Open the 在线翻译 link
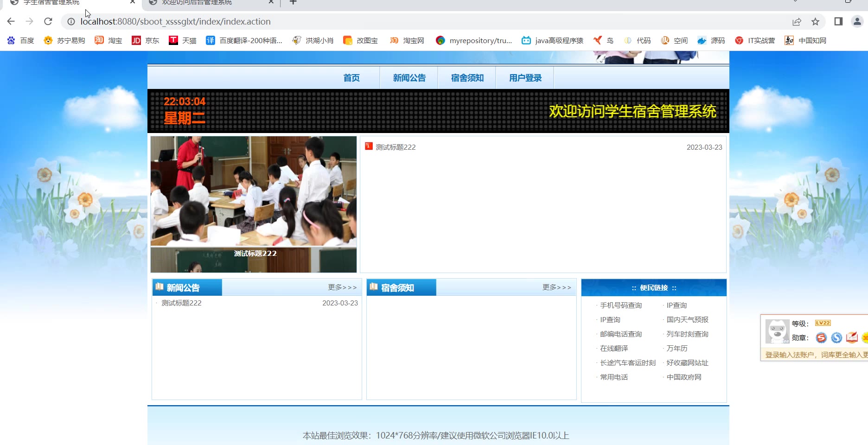868x445 pixels. (614, 348)
